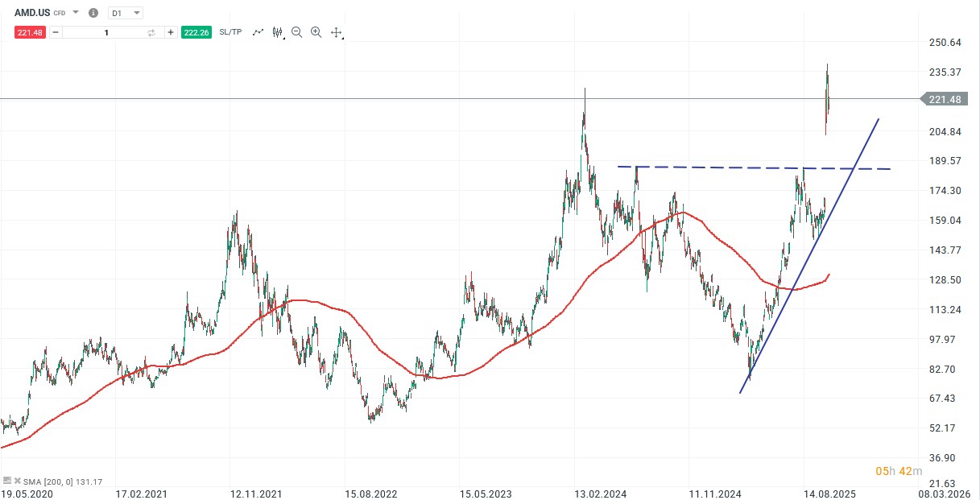Open SMA indicator settings icon

click(x=7, y=481)
